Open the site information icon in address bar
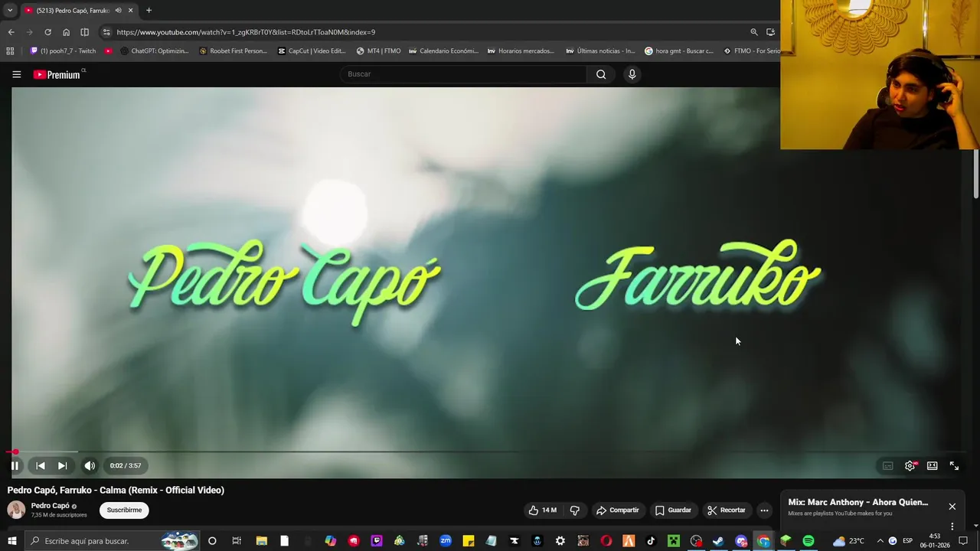Viewport: 980px width, 551px height. pyautogui.click(x=106, y=32)
